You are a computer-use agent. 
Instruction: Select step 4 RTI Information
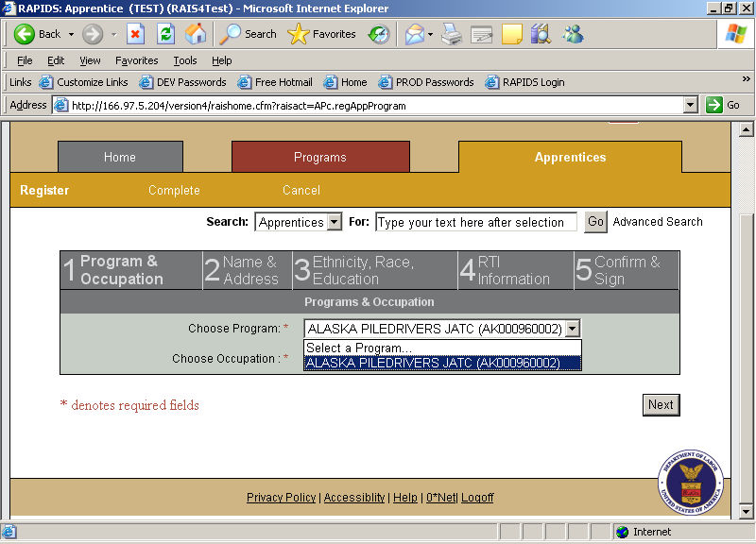pos(516,270)
